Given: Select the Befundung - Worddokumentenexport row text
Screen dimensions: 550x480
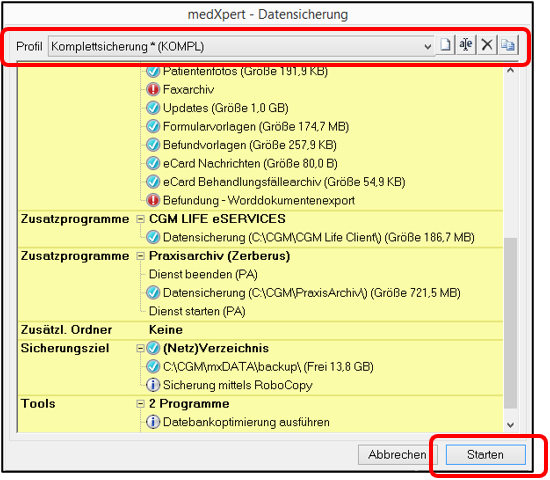Looking at the screenshot, I should pos(259,200).
